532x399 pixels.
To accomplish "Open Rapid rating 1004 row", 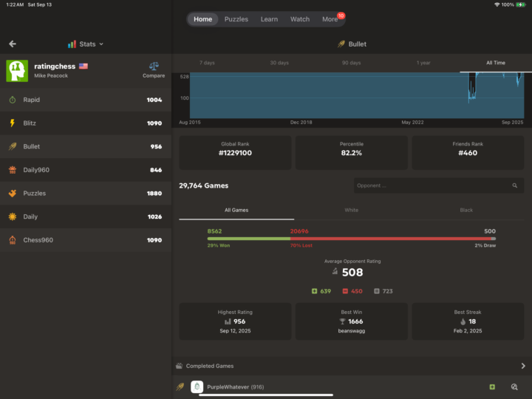I will tap(86, 100).
